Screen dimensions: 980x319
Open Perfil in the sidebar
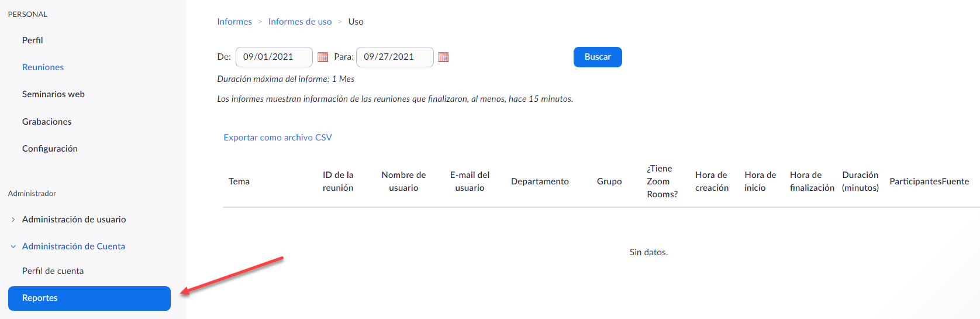[33, 40]
